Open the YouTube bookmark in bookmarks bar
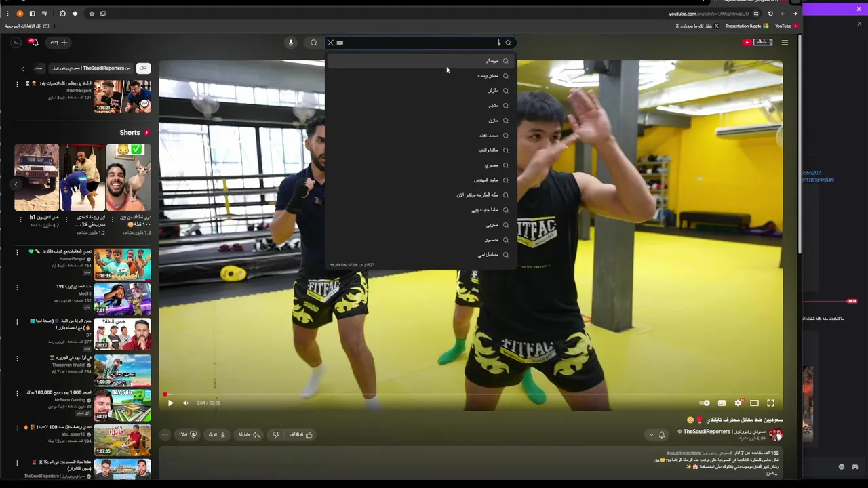Viewport: 868px width, 488px height. [787, 26]
